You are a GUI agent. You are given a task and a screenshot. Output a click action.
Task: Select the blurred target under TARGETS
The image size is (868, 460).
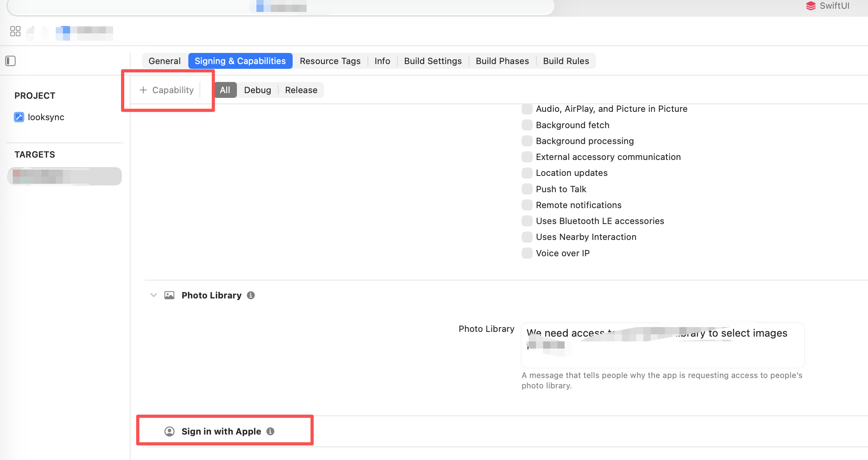tap(65, 176)
